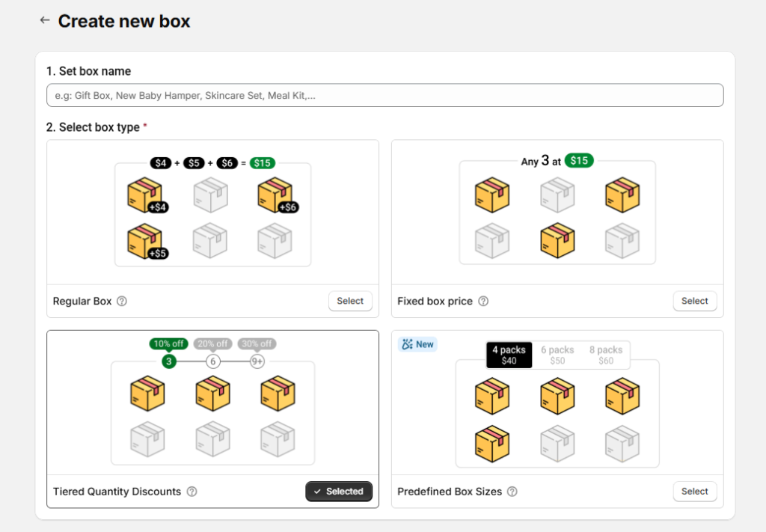Select the Regular Box type

[x=349, y=301]
